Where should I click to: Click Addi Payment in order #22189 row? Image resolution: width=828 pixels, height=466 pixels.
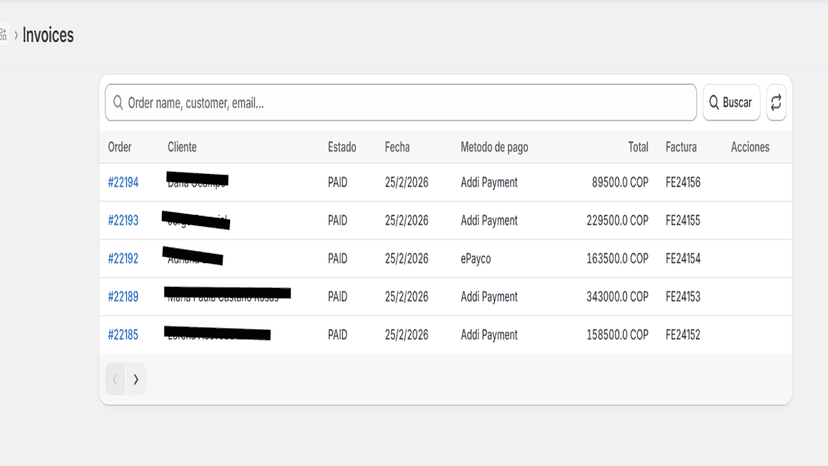(x=489, y=296)
